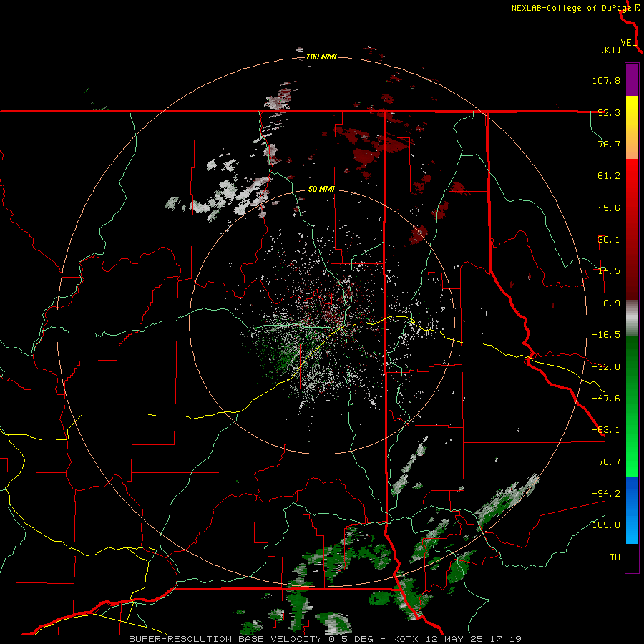Click the [KT] units label
The image size is (644, 644).
[x=611, y=50]
